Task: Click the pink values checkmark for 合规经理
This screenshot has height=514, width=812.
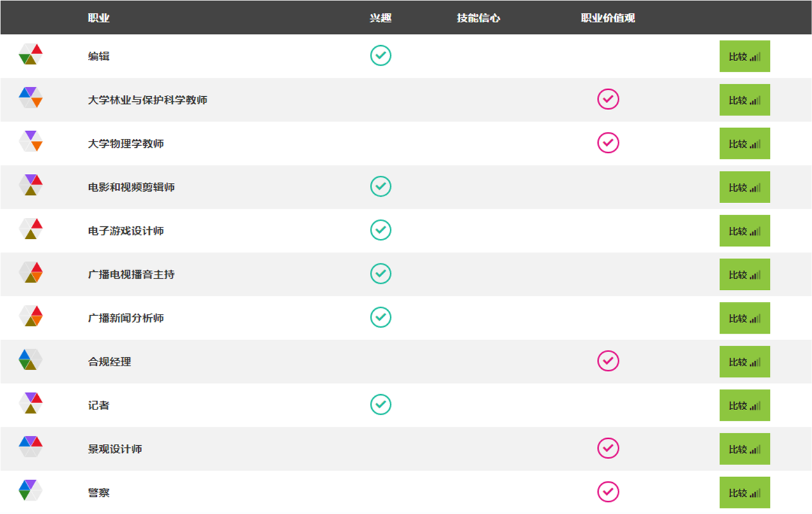Action: (608, 361)
